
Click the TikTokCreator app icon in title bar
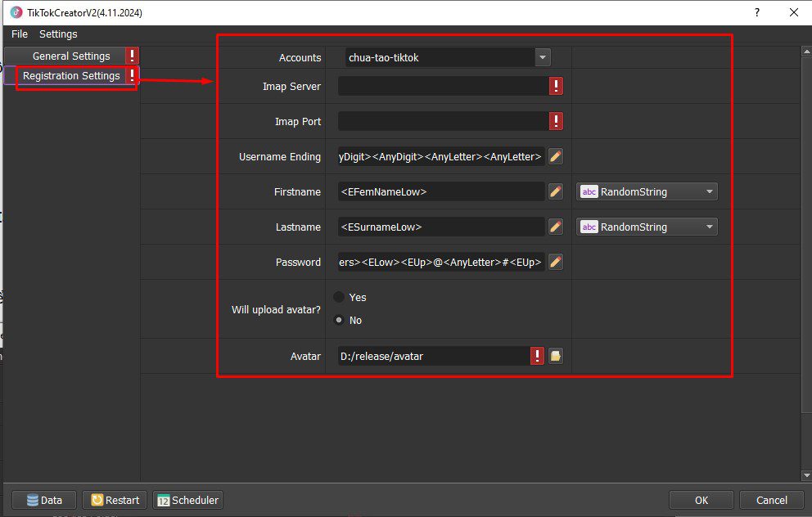tap(16, 12)
